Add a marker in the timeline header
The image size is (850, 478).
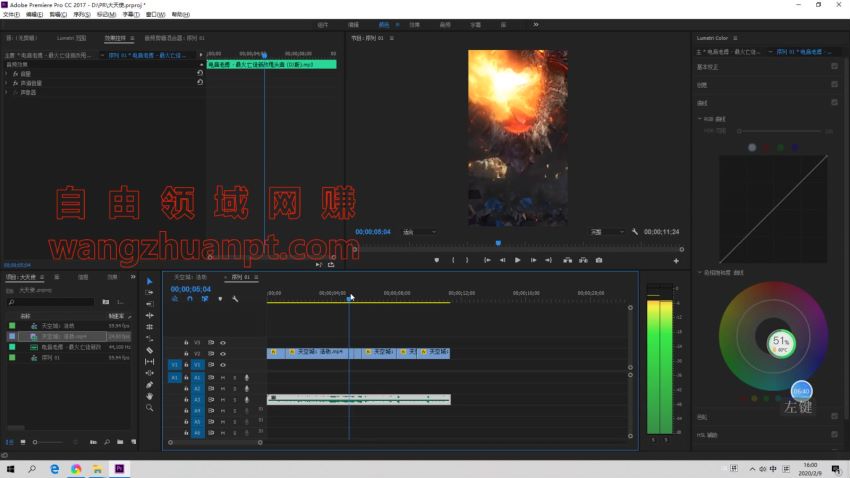tap(220, 299)
